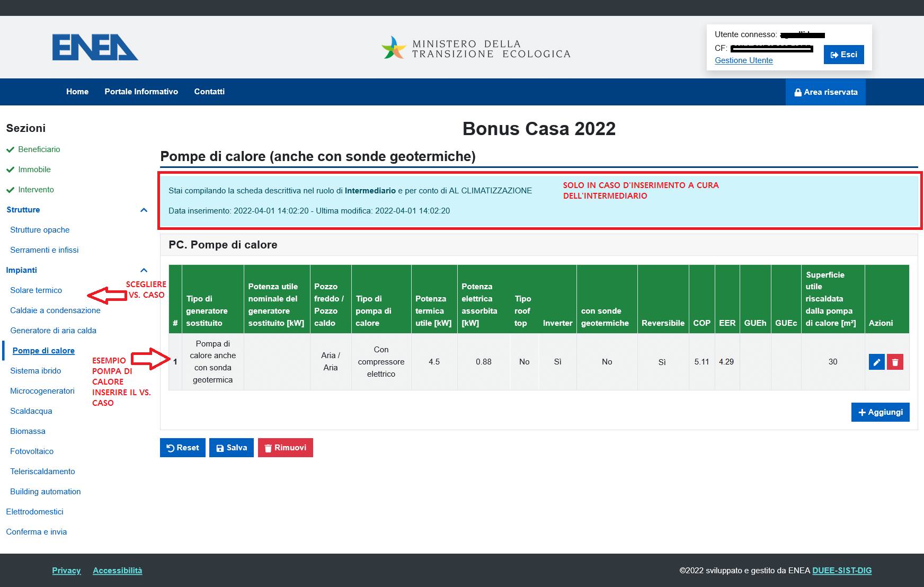The image size is (924, 587).
Task: Open Microcogeneratori in the sidebar
Action: (42, 391)
